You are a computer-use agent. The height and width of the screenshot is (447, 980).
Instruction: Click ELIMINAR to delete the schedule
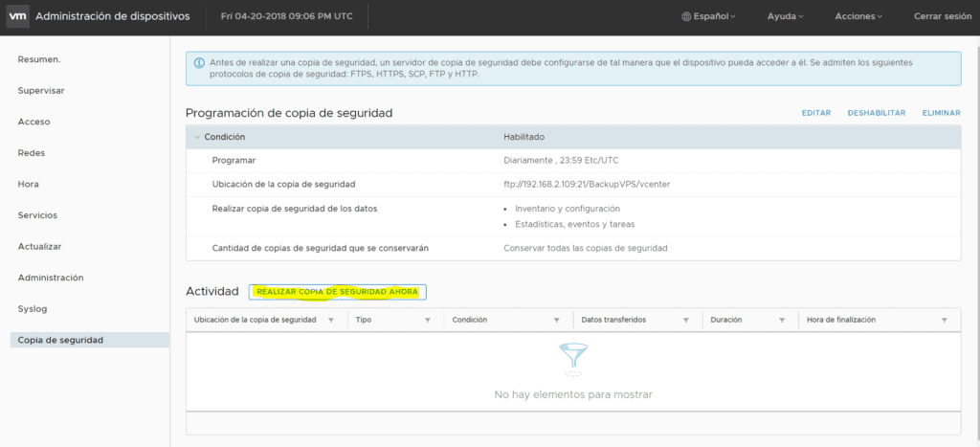click(x=942, y=113)
